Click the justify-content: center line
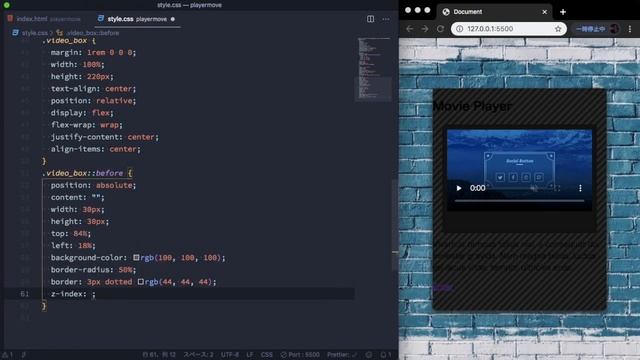Screen dimensions: 640x360 click(x=104, y=137)
